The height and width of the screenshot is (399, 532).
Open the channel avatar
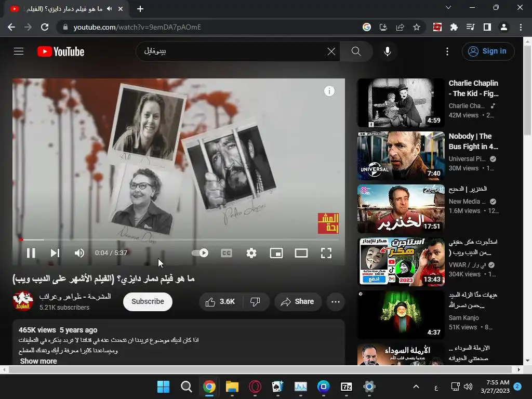[x=23, y=301]
